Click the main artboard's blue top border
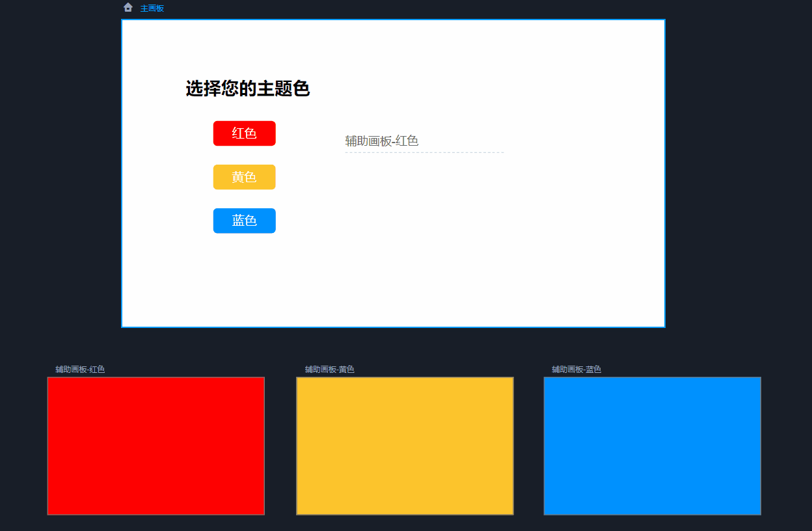The image size is (812, 531). coord(393,20)
